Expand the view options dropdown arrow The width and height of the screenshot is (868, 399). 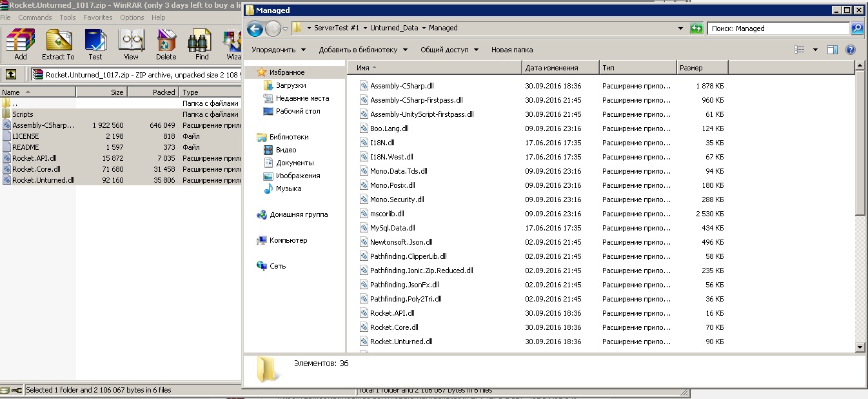tap(815, 50)
